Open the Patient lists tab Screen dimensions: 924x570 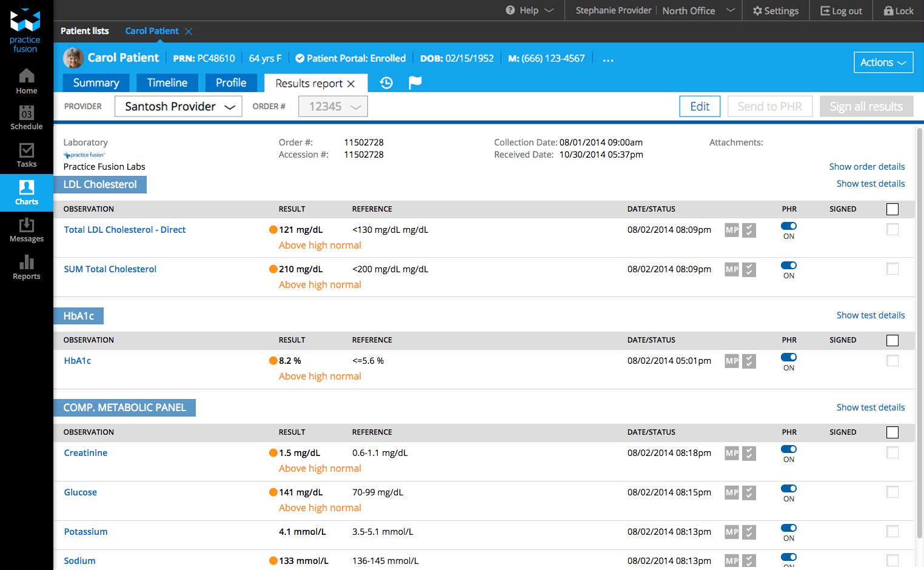click(85, 31)
